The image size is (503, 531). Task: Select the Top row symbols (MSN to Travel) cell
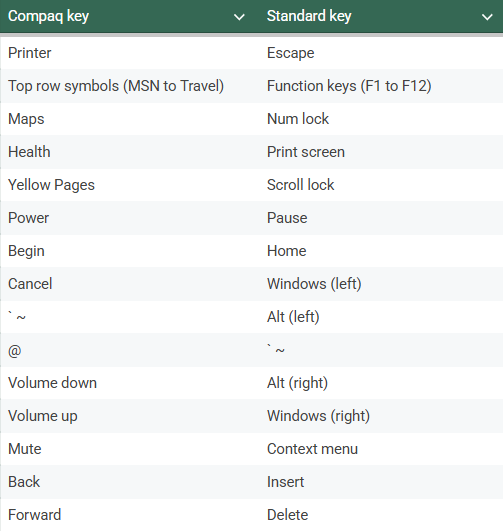(x=129, y=86)
